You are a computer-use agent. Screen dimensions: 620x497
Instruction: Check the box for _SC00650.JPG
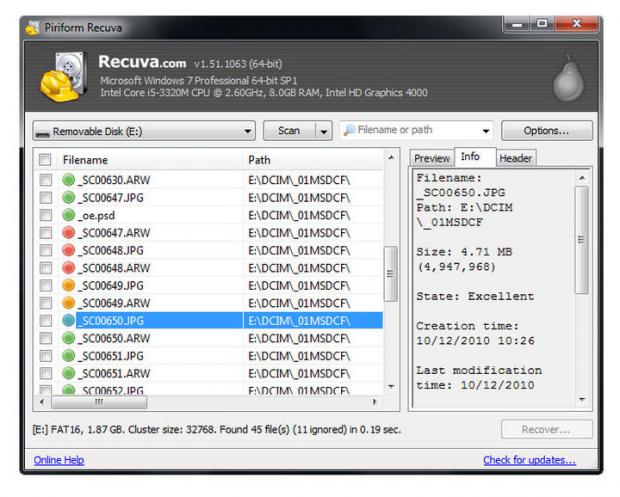(45, 321)
